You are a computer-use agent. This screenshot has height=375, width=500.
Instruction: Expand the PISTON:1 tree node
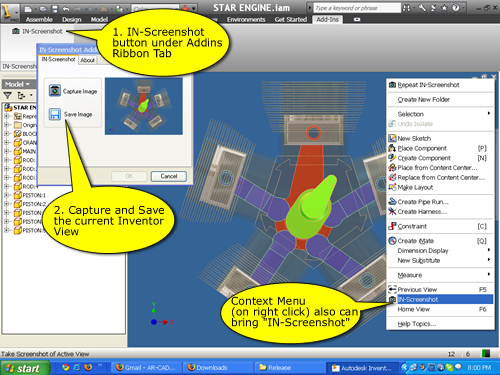coord(6,195)
